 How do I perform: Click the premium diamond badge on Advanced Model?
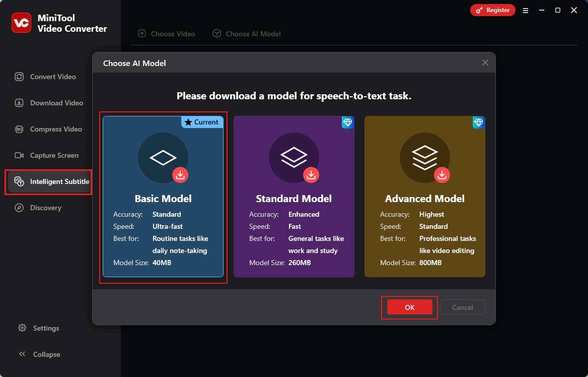(x=478, y=122)
